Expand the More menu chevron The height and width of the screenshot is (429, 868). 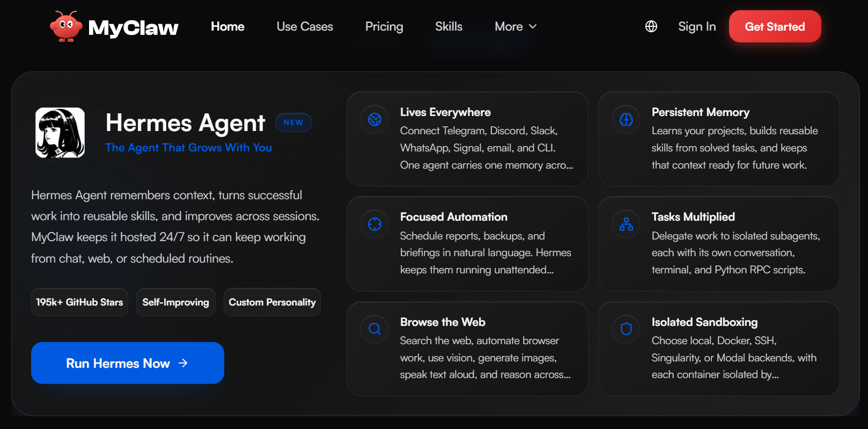pyautogui.click(x=533, y=26)
